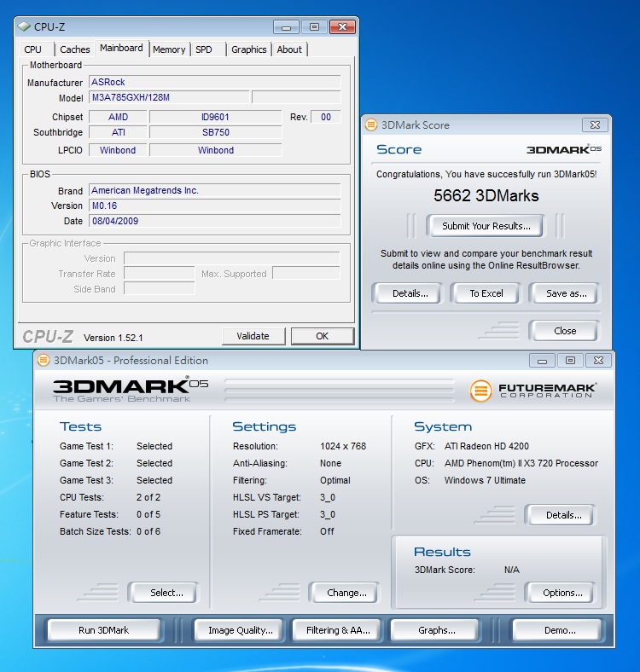Open Details in the 3DMark Score dialog
The image size is (640, 672).
tap(410, 293)
